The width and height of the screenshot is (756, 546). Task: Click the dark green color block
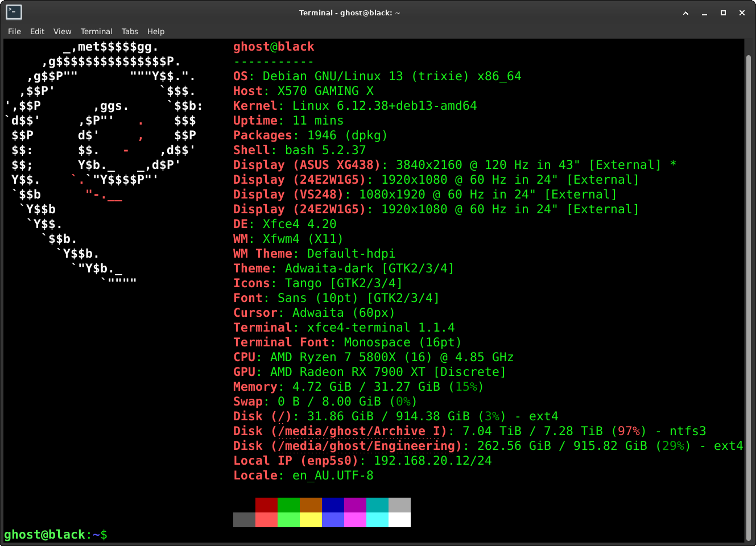pyautogui.click(x=288, y=505)
